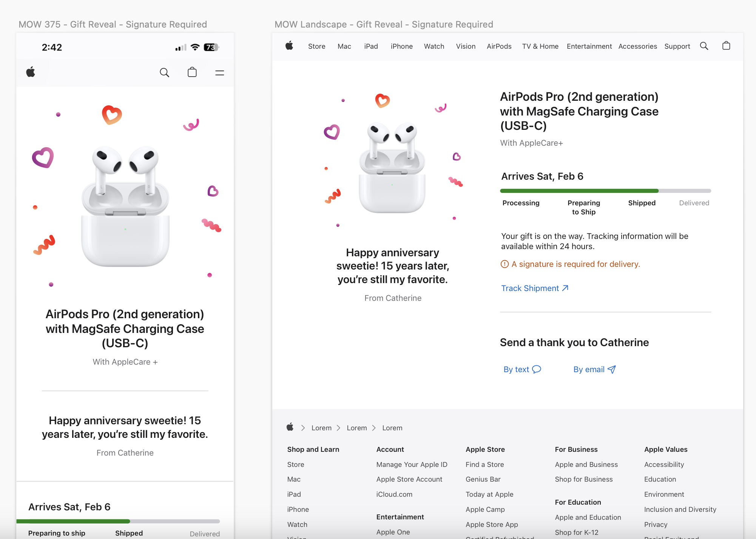756x539 pixels.
Task: Open Genius Bar footer link
Action: coord(483,479)
